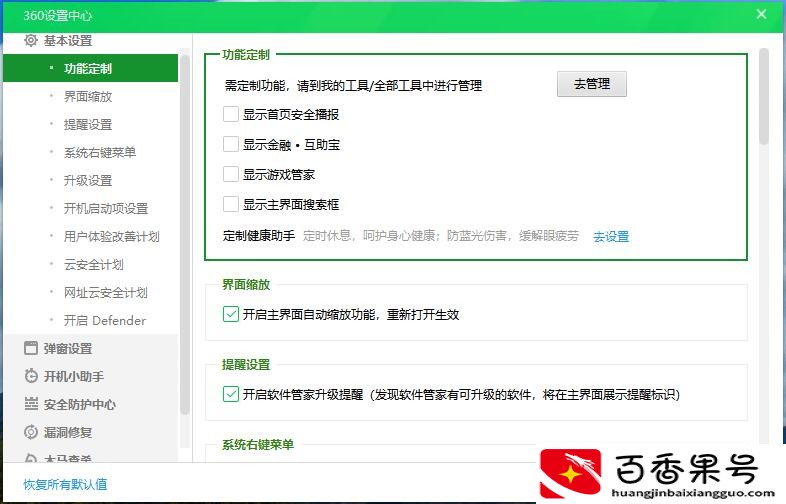Select 云安全计划 in the sidebar
This screenshot has width=786, height=504.
94,264
